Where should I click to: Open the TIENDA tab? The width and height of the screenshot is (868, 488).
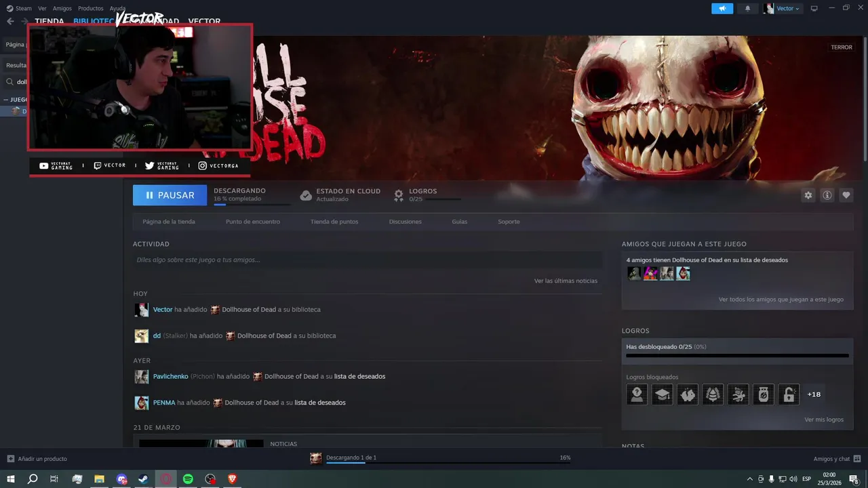click(49, 21)
